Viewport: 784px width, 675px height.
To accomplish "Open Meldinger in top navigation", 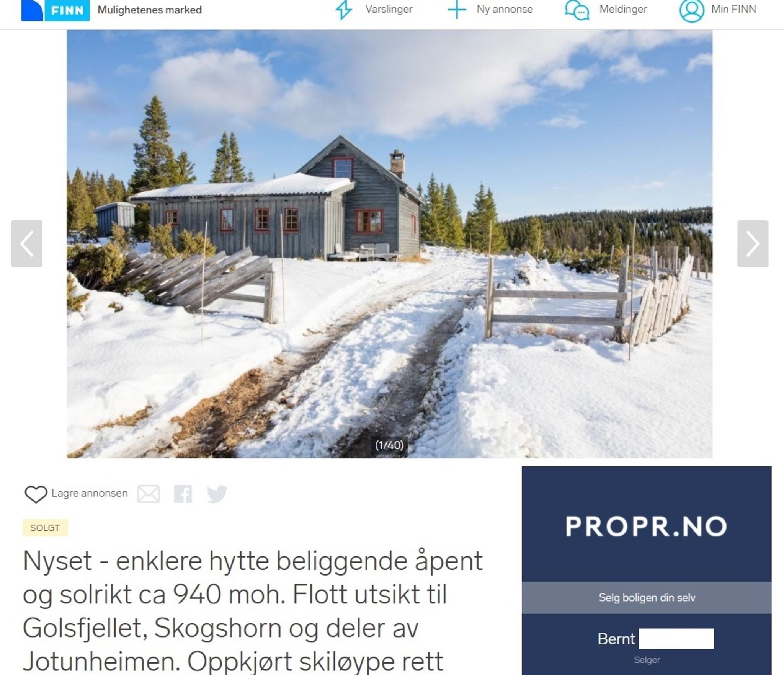I will pos(623,9).
